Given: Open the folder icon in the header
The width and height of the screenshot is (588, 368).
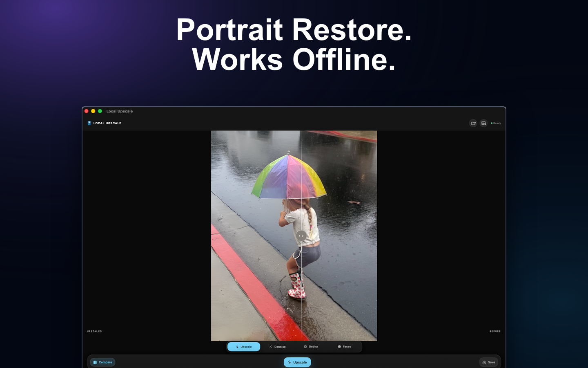Looking at the screenshot, I should coord(473,123).
